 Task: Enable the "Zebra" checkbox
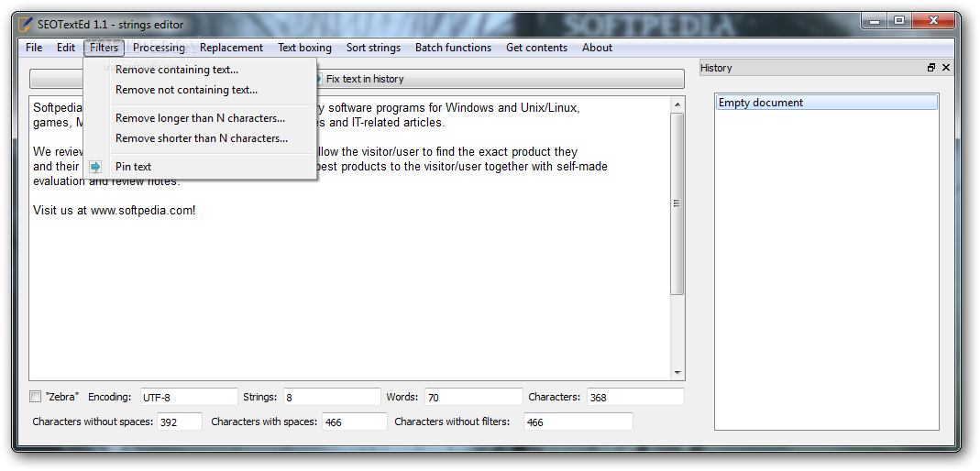(x=36, y=397)
